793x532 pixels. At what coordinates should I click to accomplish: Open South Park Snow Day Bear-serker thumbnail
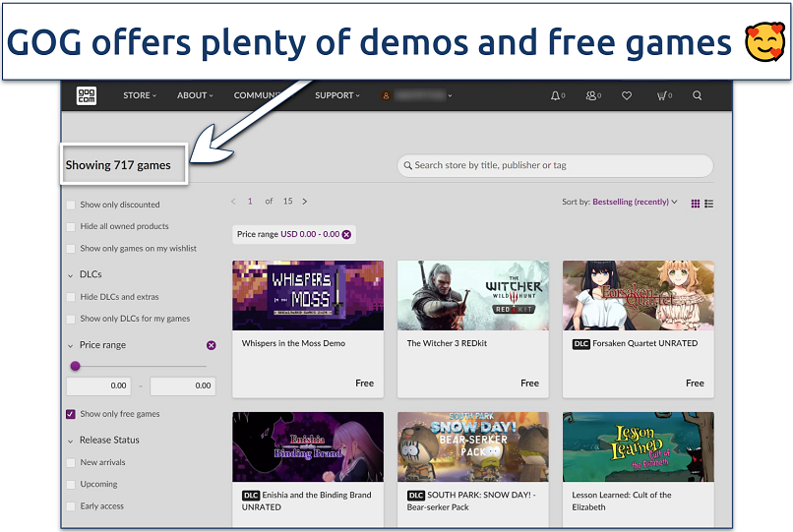coord(473,446)
